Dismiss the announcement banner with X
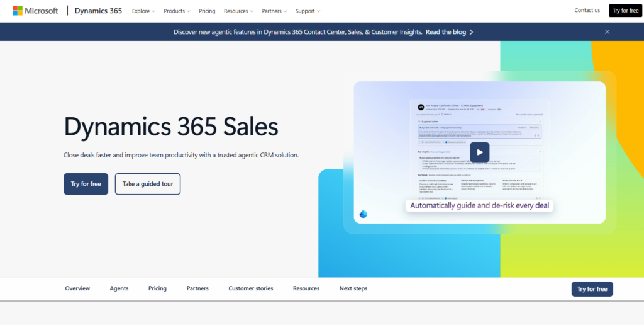644x325 pixels. [607, 31]
